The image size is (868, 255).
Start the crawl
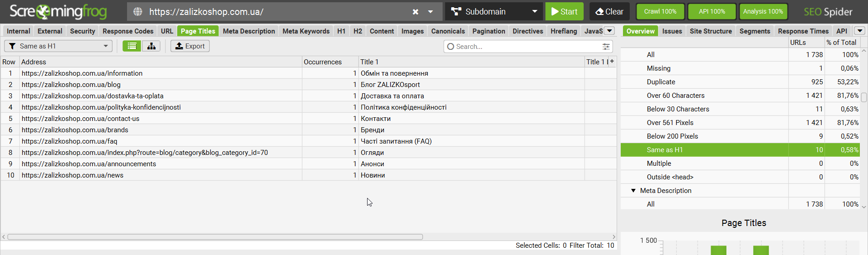(564, 11)
